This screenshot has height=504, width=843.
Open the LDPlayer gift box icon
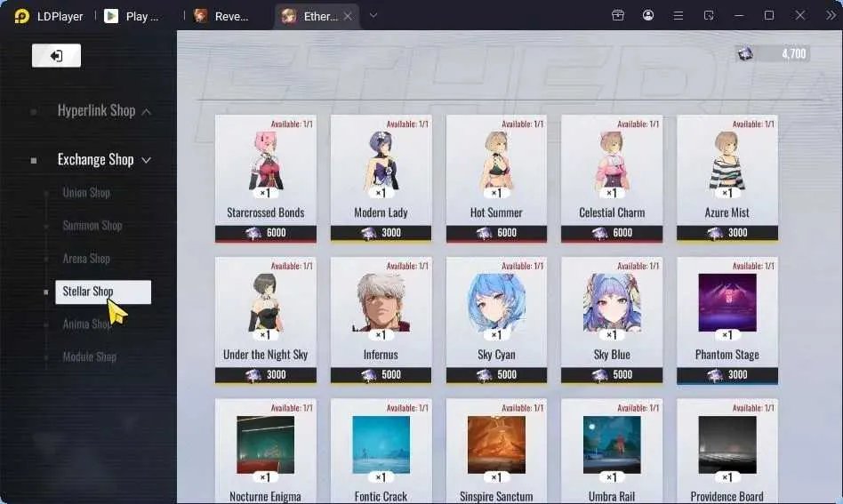tap(618, 16)
